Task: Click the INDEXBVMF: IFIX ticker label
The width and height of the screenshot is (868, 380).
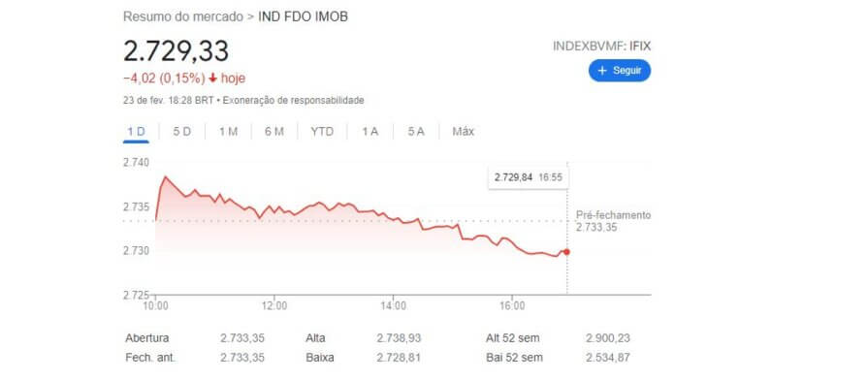Action: point(601,47)
